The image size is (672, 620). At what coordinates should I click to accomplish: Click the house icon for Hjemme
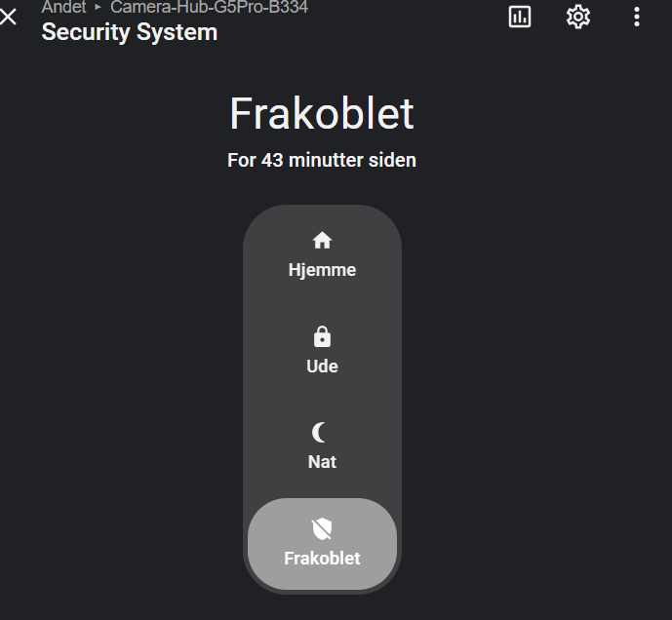pos(322,241)
